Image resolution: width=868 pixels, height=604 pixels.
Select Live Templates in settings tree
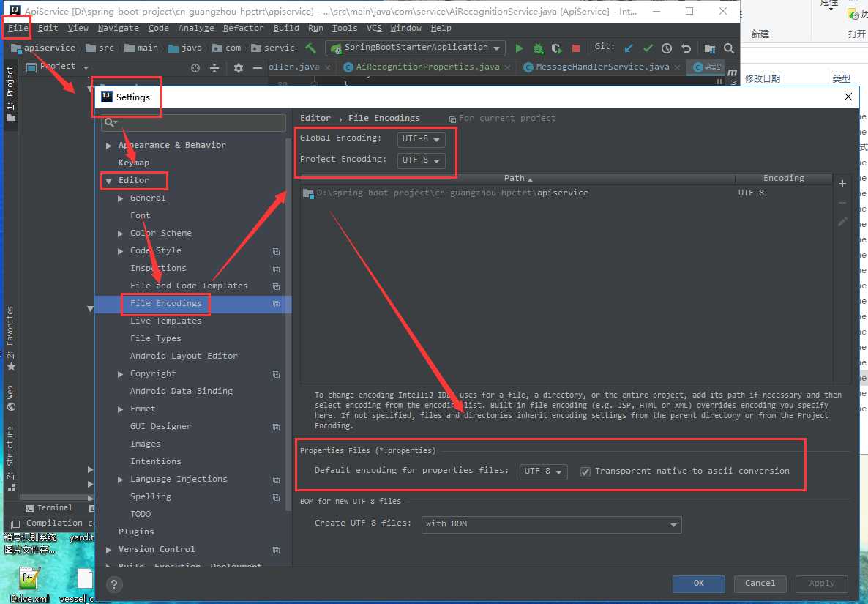(x=165, y=321)
